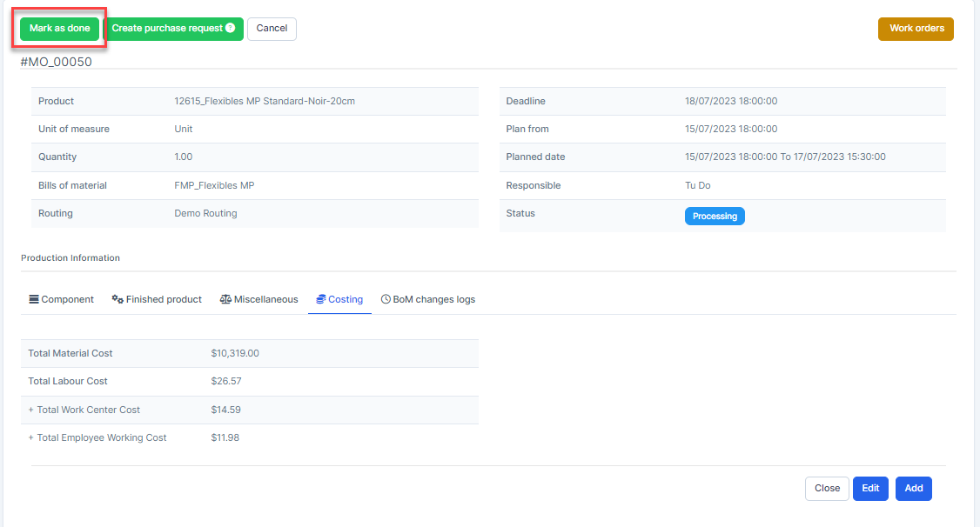Click the Processing status badge
The height and width of the screenshot is (527, 980).
[715, 216]
